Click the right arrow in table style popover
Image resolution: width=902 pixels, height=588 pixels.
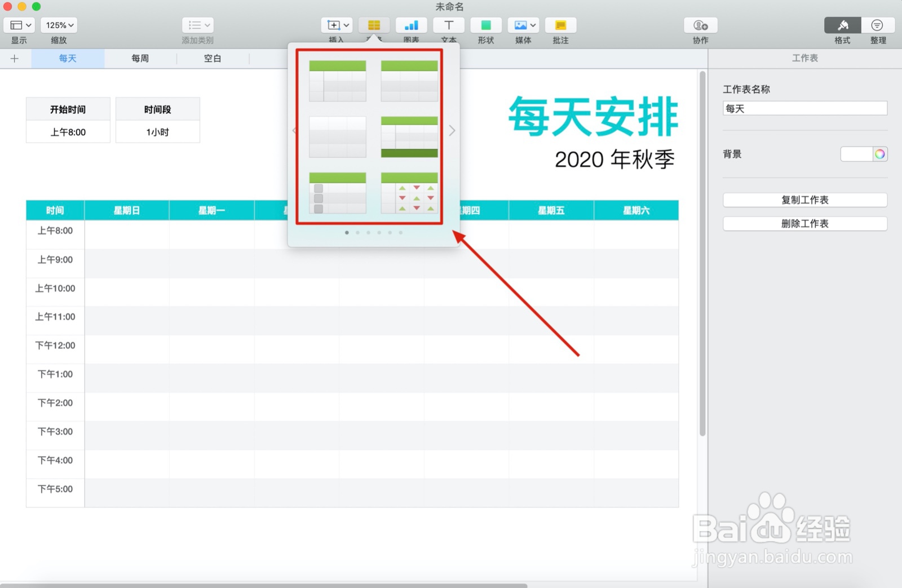point(452,130)
